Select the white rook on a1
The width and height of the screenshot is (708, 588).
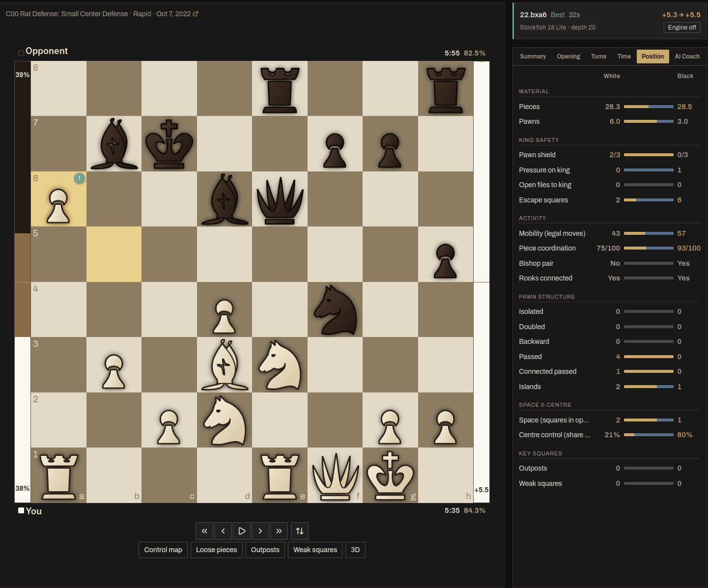58,476
